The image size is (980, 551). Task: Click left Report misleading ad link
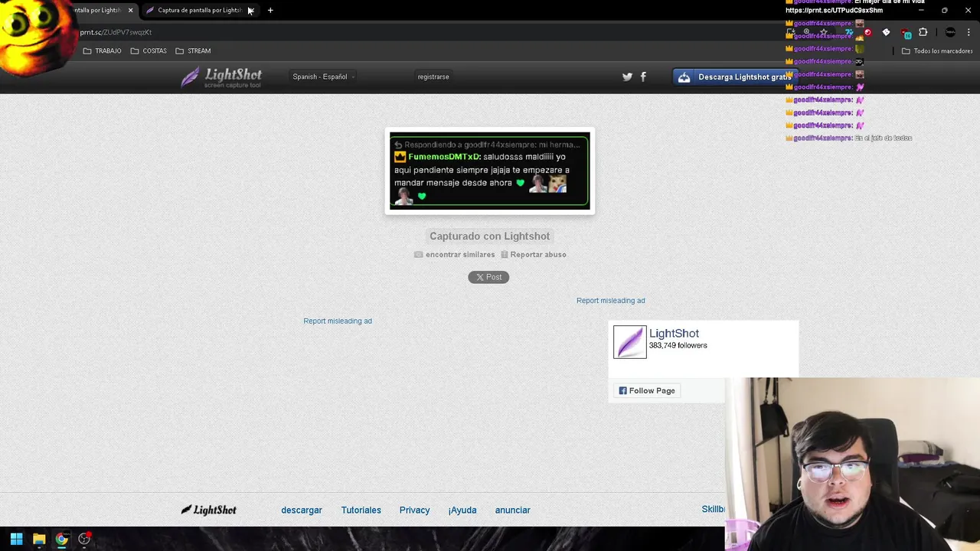click(338, 321)
